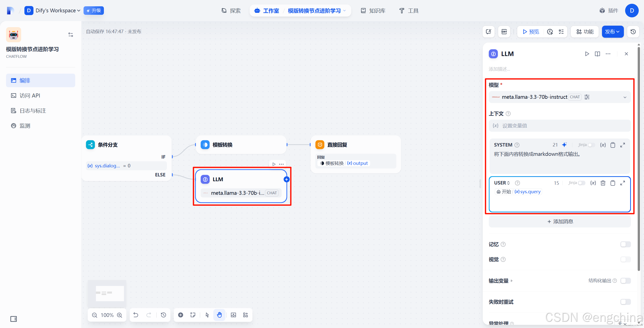Enable the 记忆 memory toggle
This screenshot has width=644, height=328.
pyautogui.click(x=625, y=244)
